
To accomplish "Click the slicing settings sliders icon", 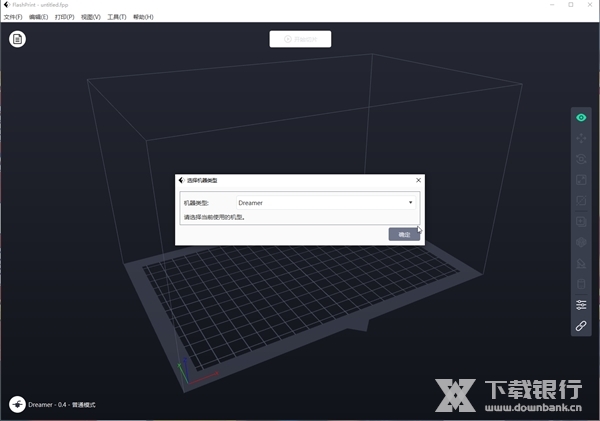I will click(x=581, y=305).
